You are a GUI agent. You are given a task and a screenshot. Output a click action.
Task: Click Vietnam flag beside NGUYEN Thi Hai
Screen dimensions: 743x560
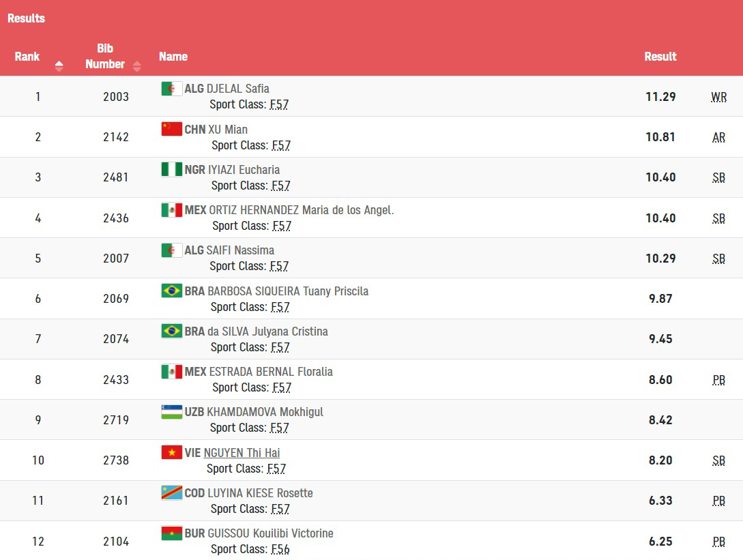[171, 452]
